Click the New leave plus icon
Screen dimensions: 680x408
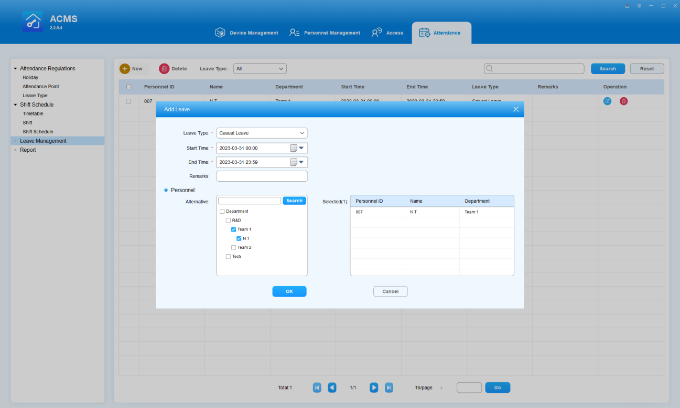click(x=125, y=69)
